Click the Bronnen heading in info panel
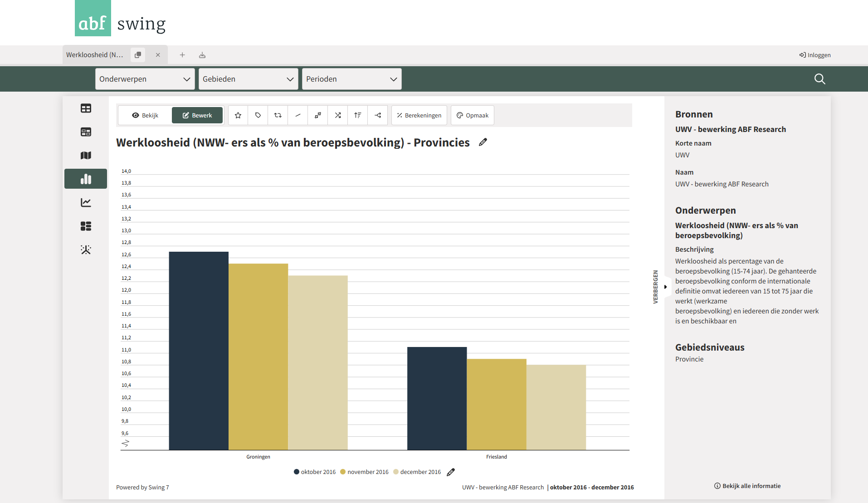 pyautogui.click(x=694, y=114)
